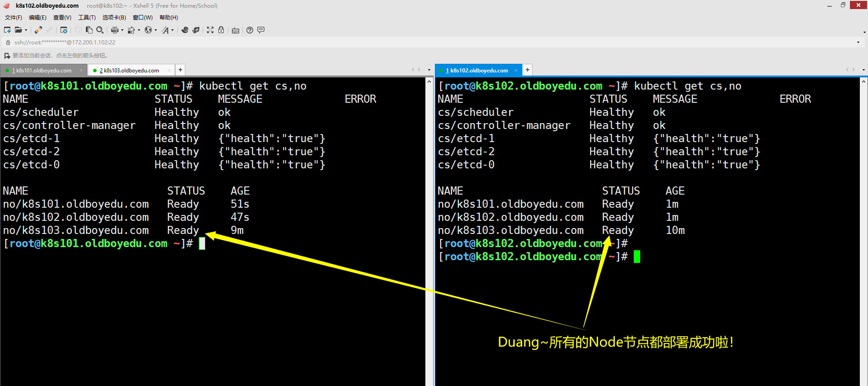The width and height of the screenshot is (868, 386).
Task: Open the virtual keyboard icon
Action: click(236, 30)
